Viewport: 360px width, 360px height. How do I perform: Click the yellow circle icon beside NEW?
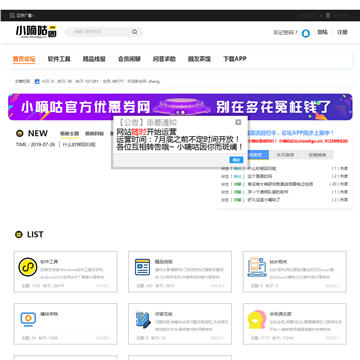[20, 133]
